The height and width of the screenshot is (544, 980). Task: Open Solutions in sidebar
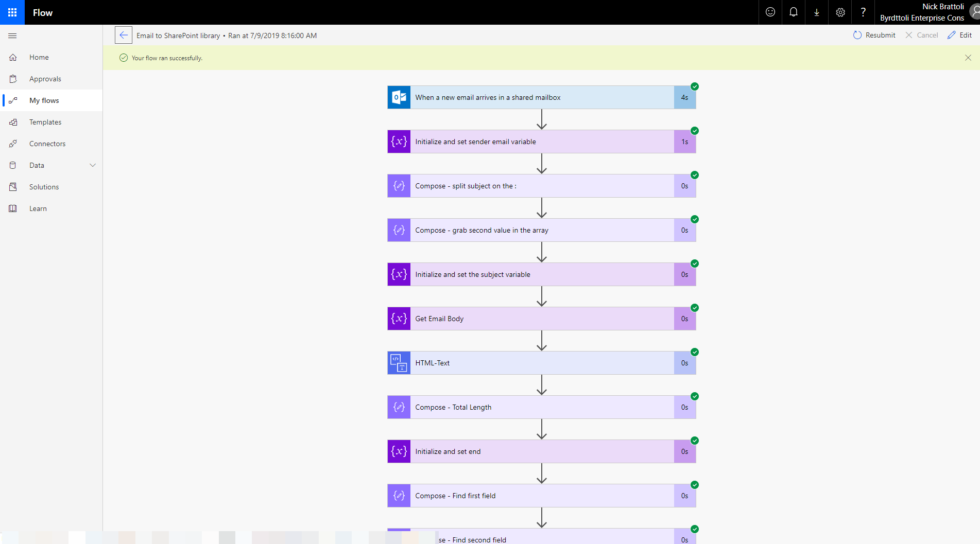click(x=51, y=187)
